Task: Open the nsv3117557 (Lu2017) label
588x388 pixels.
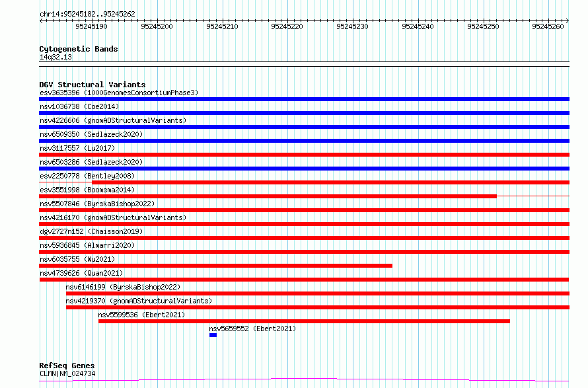Action: pyautogui.click(x=77, y=148)
